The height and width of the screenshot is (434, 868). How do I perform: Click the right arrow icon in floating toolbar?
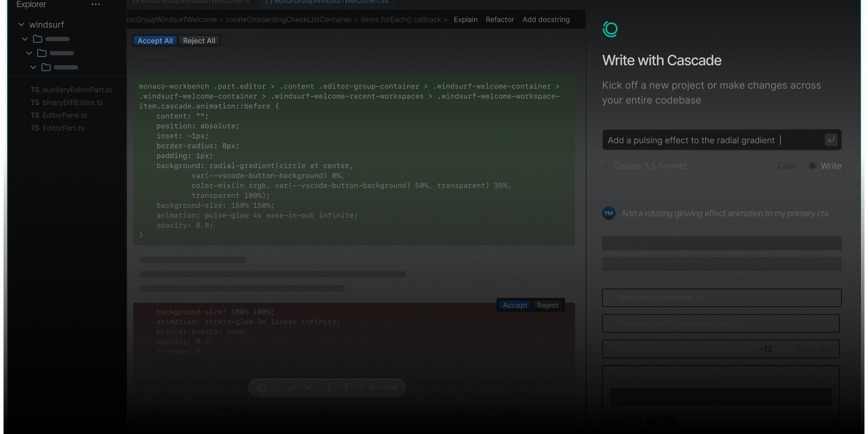391,388
